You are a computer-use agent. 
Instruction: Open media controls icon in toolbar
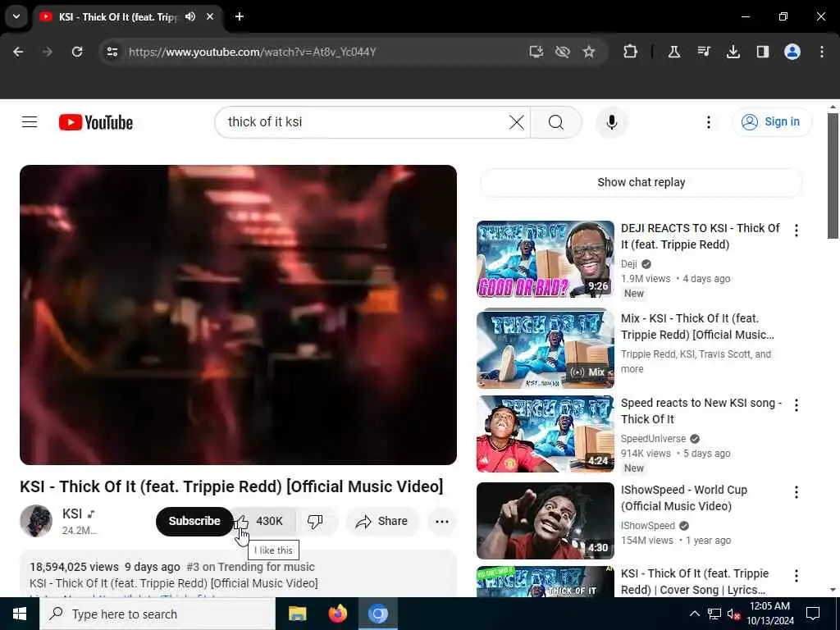[703, 52]
